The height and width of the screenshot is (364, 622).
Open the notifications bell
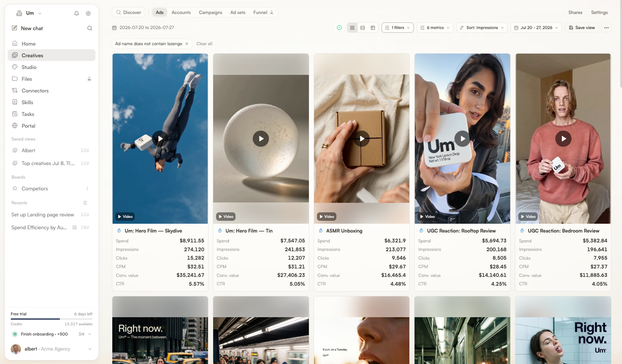(x=76, y=13)
